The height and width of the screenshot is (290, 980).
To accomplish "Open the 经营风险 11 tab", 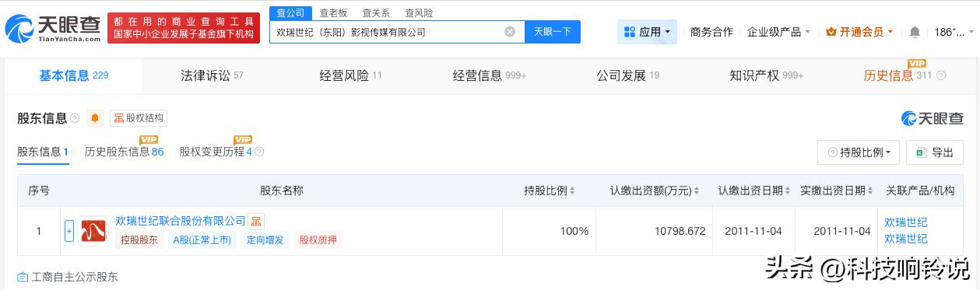I will click(350, 75).
